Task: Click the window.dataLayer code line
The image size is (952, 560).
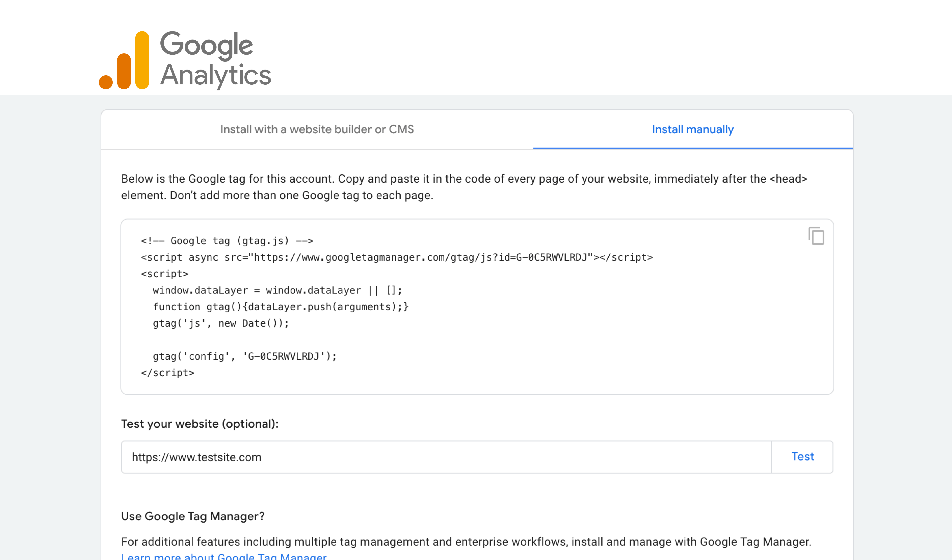Action: coord(277,290)
